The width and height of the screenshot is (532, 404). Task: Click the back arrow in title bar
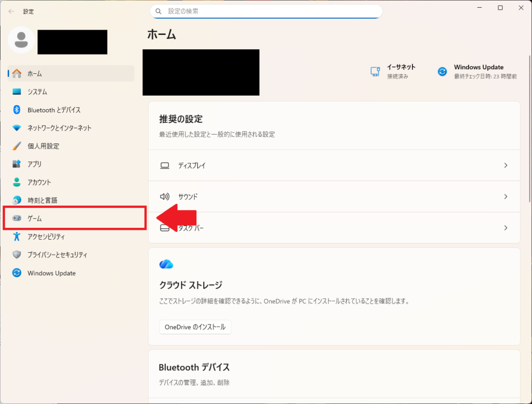11,11
